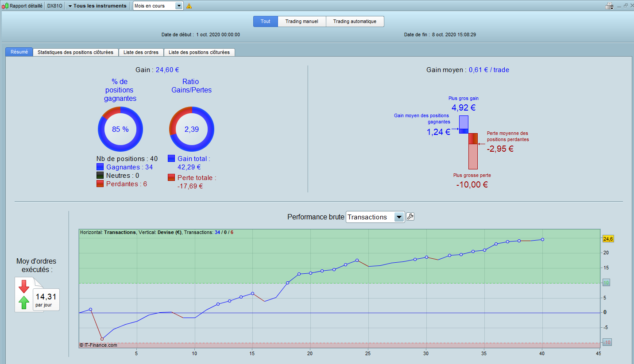Click the dark Neutres legend square
Viewport: 634px width, 364px height.
click(x=100, y=176)
